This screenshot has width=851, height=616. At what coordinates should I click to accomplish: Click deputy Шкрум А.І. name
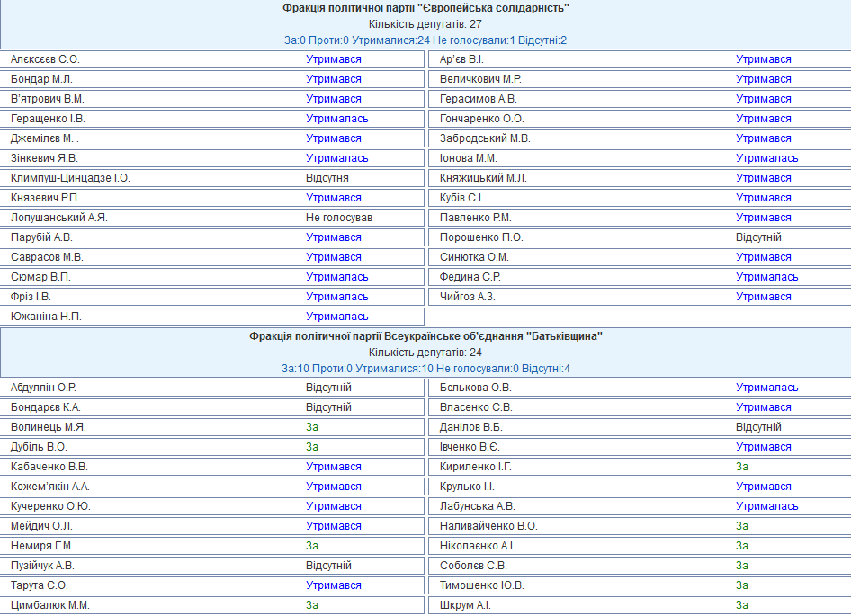(465, 605)
